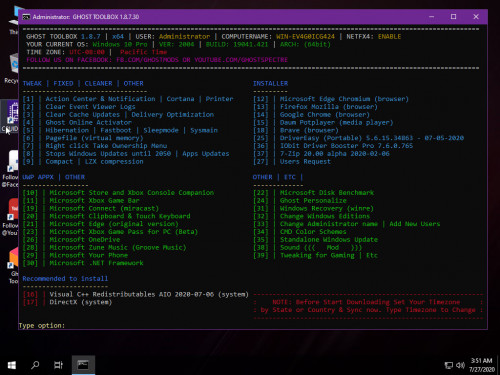Click the volume speaker tray icon
Image resolution: width=500 pixels, height=375 pixels.
(460, 365)
